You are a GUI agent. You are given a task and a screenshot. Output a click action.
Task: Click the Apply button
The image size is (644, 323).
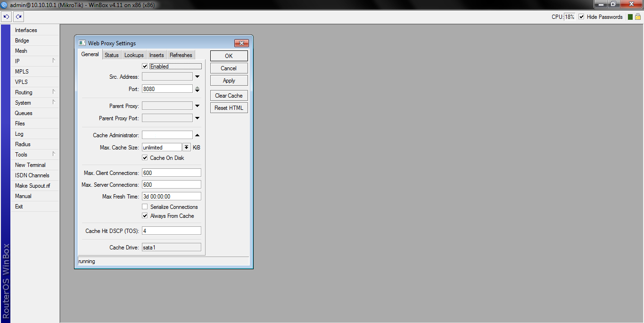229,81
